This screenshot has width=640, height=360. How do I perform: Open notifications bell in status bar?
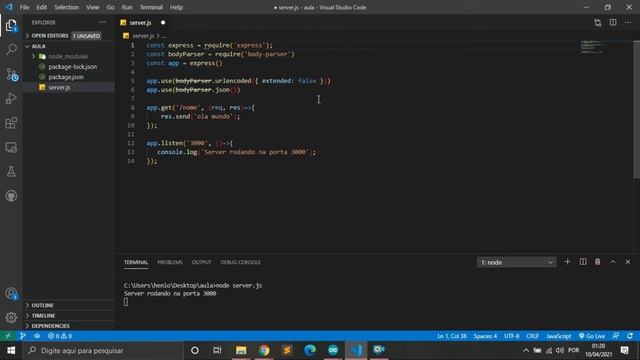(630, 336)
